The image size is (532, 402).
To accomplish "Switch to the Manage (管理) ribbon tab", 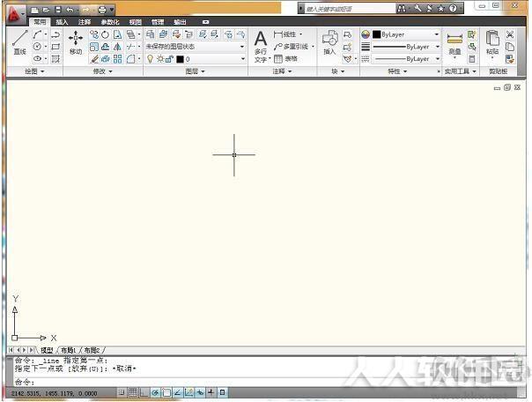I will pos(158,22).
